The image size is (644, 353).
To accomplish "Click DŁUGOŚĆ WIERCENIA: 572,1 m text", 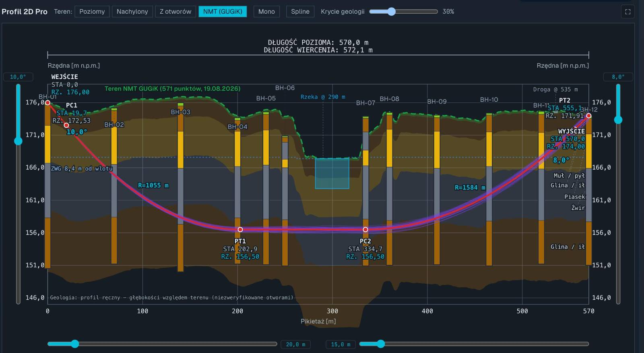I will tap(318, 50).
